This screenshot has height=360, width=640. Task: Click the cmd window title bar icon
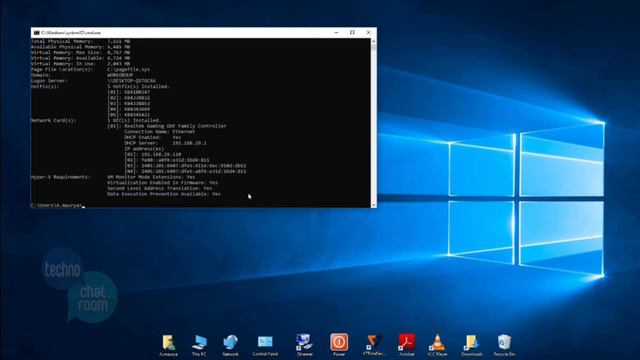point(36,33)
